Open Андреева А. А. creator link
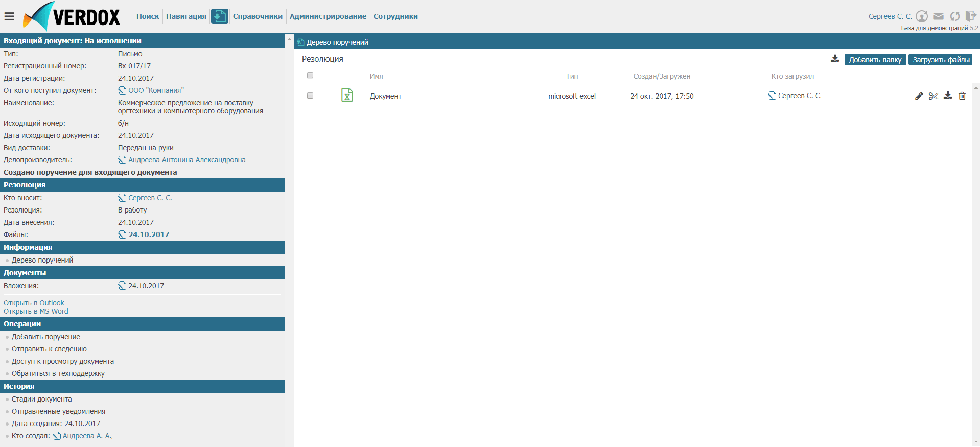Viewport: 980px width, 447px height. [x=87, y=436]
